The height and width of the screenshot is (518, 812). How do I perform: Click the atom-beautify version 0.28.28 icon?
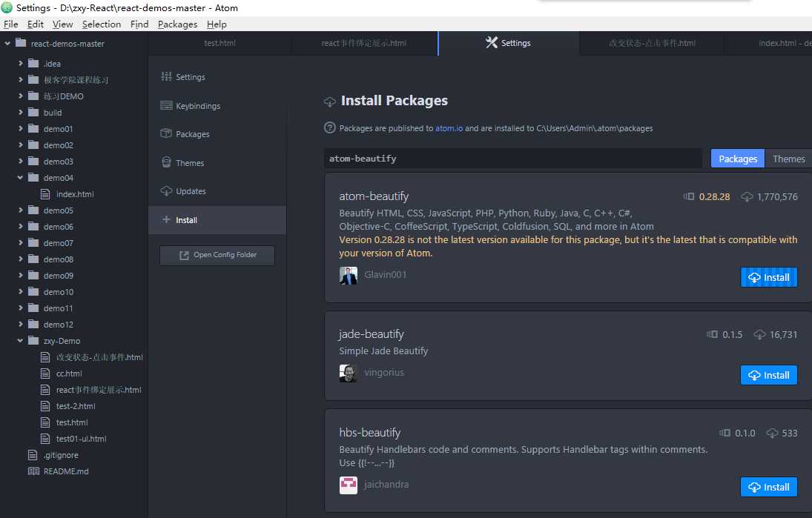pyautogui.click(x=688, y=196)
